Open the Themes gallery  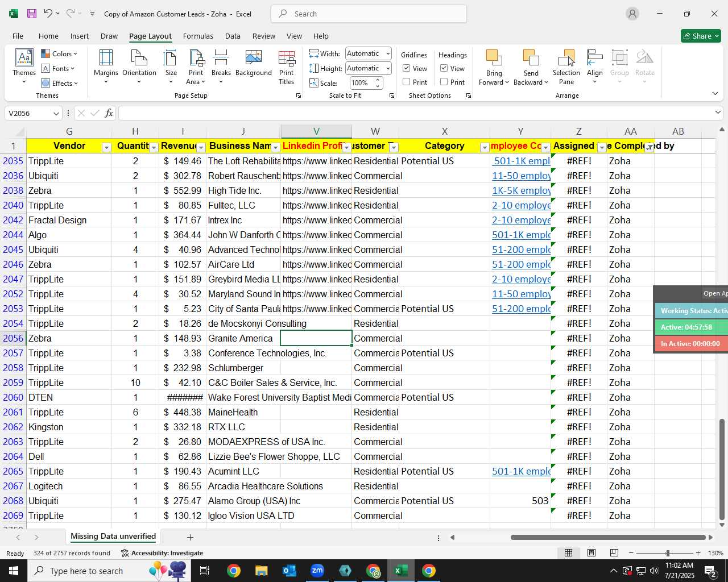point(24,67)
